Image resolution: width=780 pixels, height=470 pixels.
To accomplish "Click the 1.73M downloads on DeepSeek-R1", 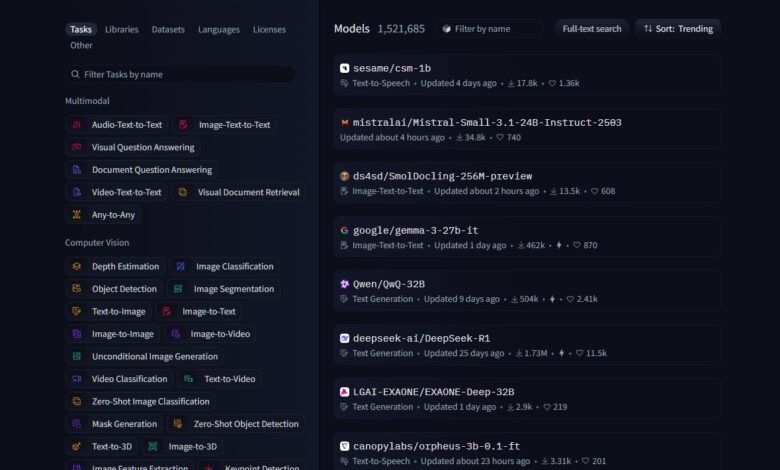I will pyautogui.click(x=531, y=353).
